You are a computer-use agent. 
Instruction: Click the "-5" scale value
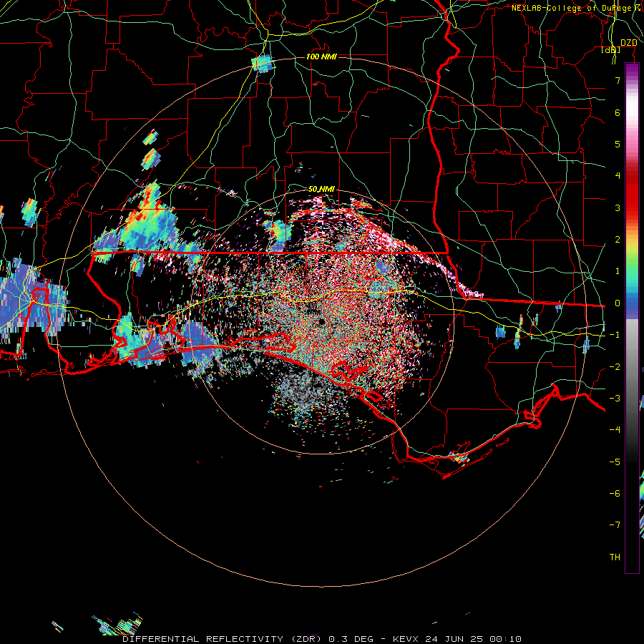[x=615, y=462]
